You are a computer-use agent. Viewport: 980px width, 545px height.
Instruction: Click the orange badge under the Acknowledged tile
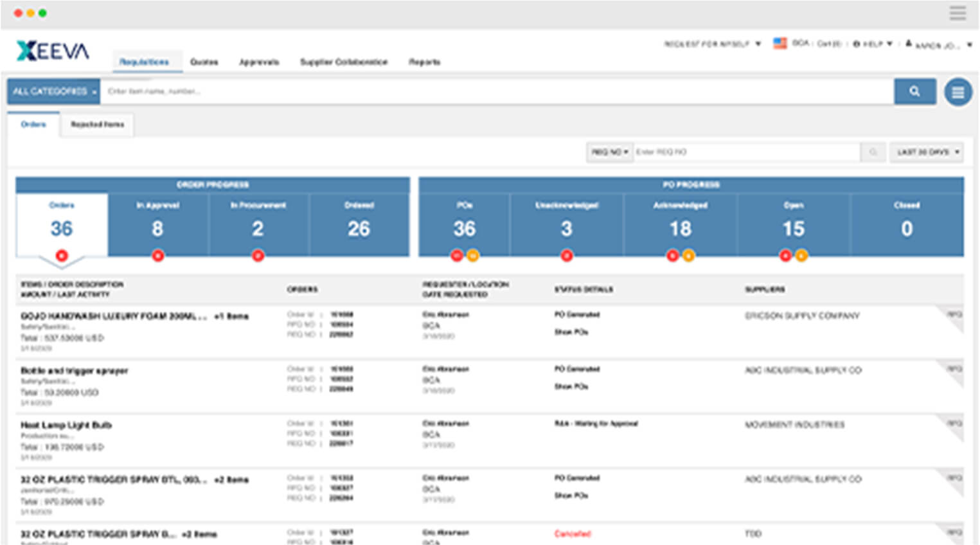tap(688, 256)
